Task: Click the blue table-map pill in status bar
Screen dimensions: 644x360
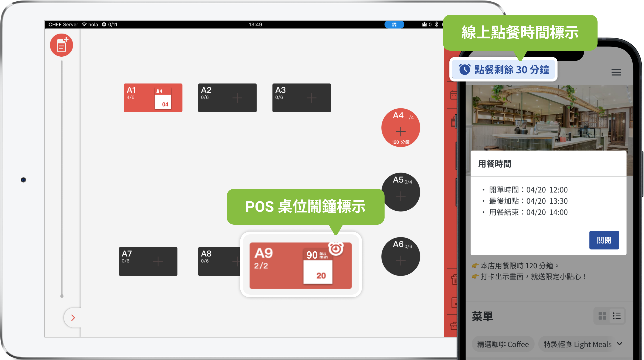Action: click(x=394, y=25)
